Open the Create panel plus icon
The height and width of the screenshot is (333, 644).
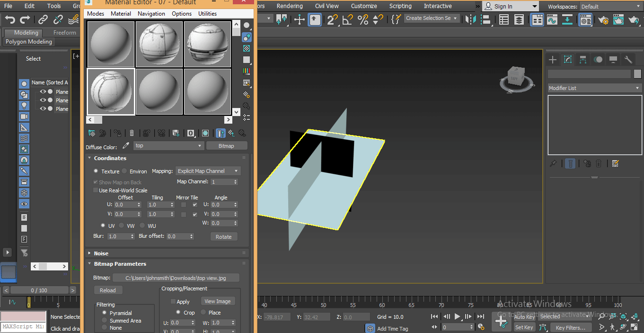pyautogui.click(x=552, y=60)
